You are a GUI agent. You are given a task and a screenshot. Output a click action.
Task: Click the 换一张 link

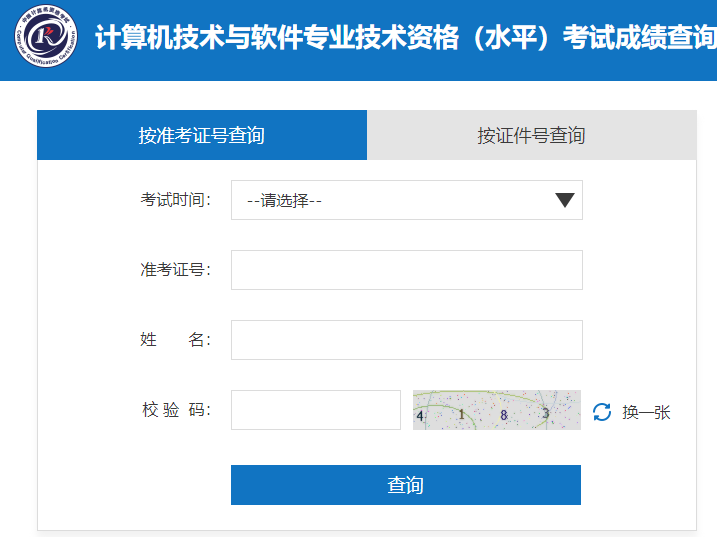(646, 412)
